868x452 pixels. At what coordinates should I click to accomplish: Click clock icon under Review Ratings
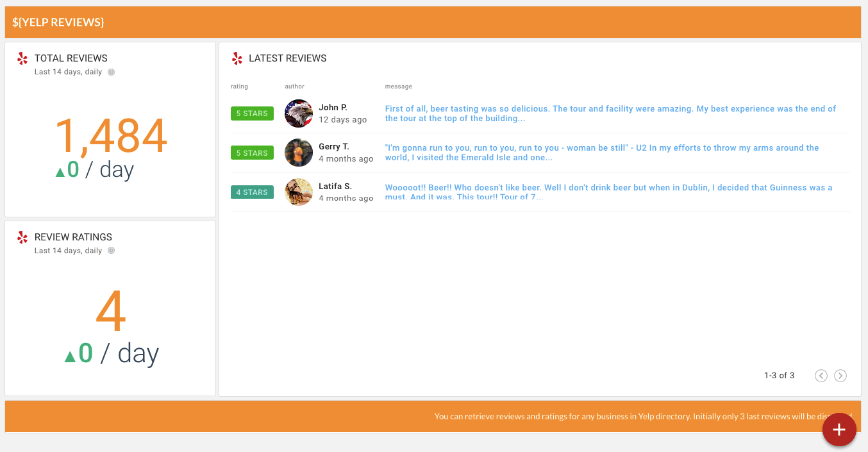click(111, 251)
